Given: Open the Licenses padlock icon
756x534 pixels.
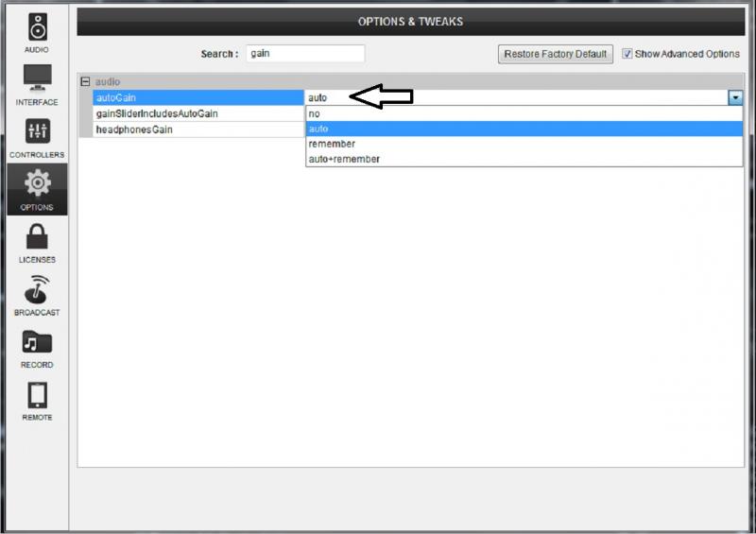Looking at the screenshot, I should (x=37, y=237).
